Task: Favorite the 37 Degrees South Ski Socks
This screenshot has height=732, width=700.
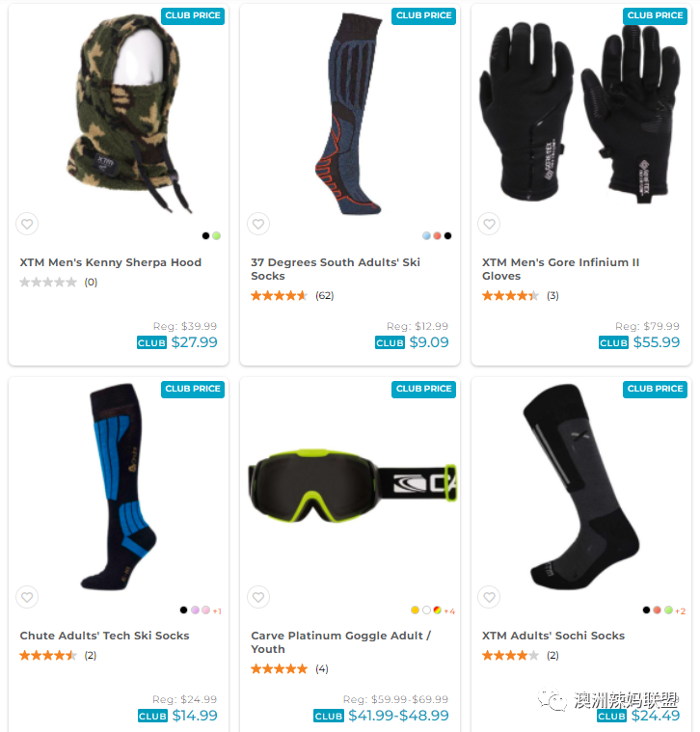Action: (258, 224)
